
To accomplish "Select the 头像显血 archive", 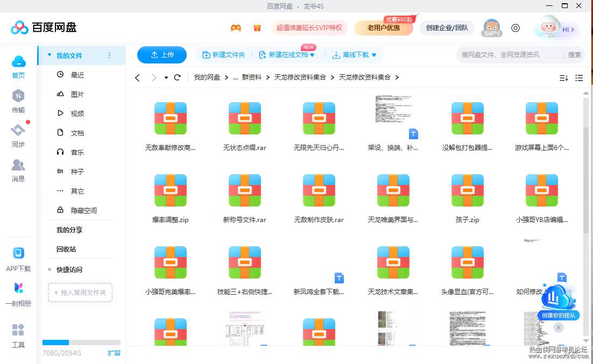I will point(468,270).
